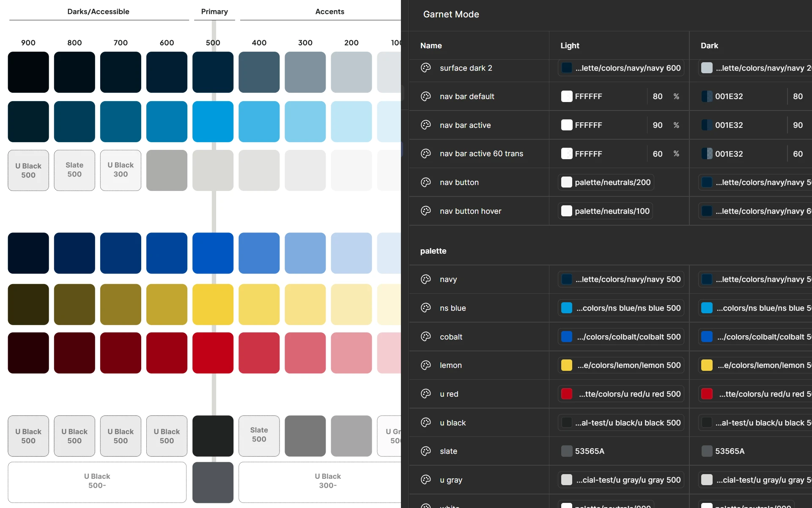Edit the Light 90 opacity of nav bar active
This screenshot has width=812, height=508.
point(658,125)
